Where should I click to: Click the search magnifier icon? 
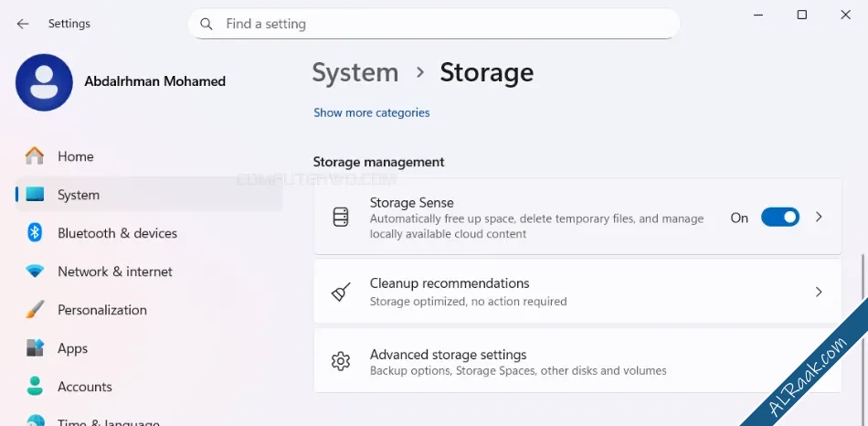(206, 24)
